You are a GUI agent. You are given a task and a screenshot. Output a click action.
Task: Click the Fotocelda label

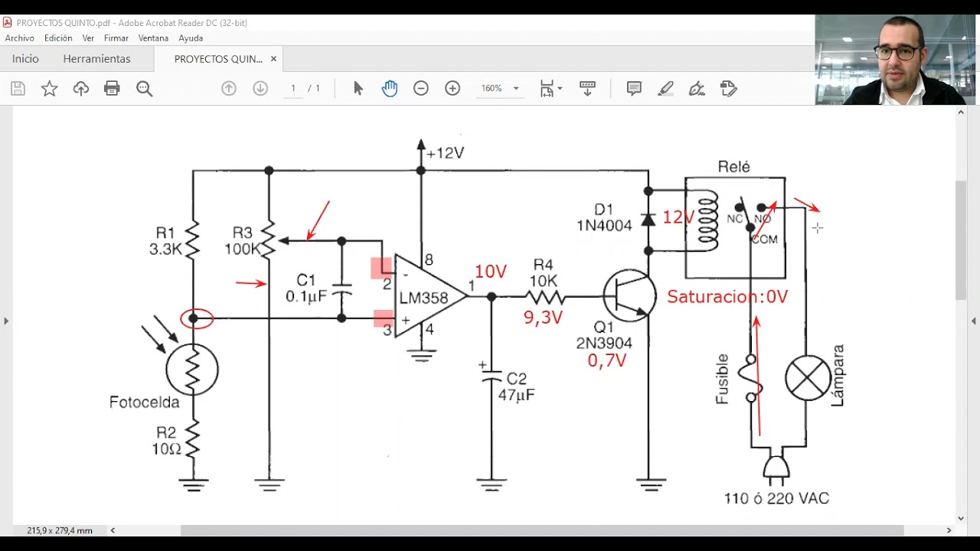click(145, 402)
